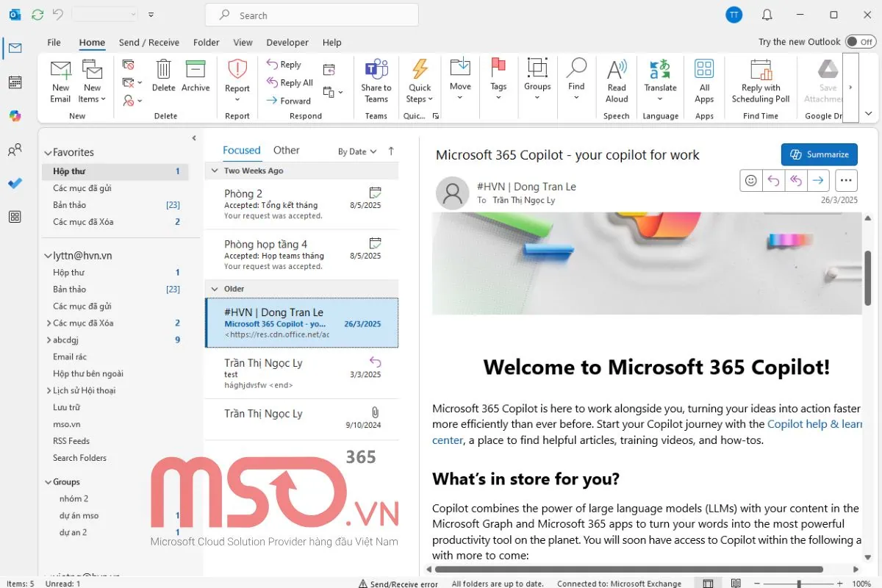Screen dimensions: 882x588
Task: Collapse the Favorites folder group
Action: coord(49,153)
